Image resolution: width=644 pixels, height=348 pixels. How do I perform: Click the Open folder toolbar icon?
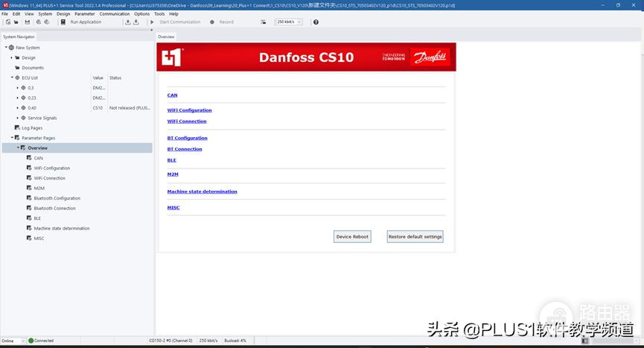click(x=16, y=22)
